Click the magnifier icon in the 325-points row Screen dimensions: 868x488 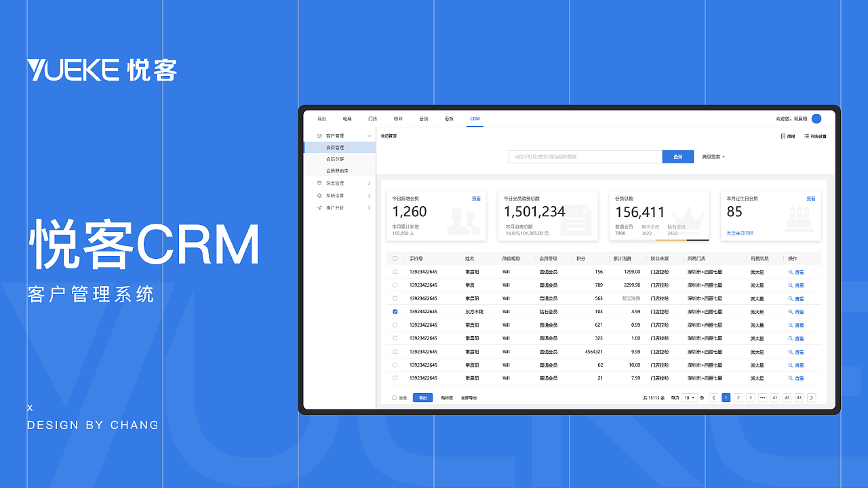pyautogui.click(x=791, y=338)
